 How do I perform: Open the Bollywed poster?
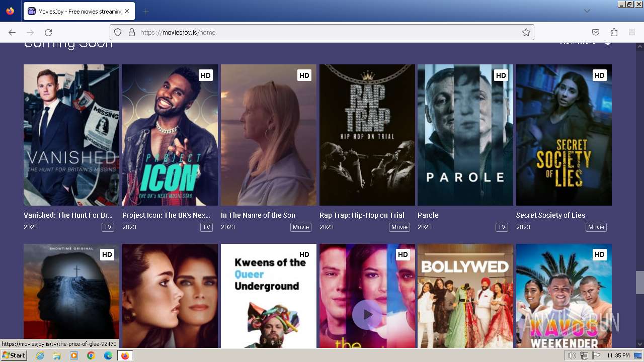[465, 296]
